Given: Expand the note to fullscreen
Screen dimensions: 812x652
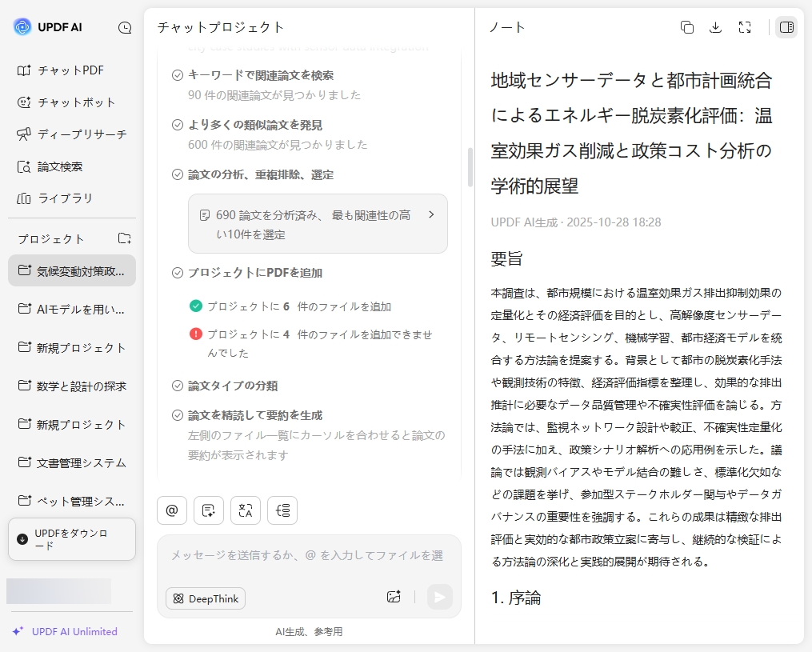Looking at the screenshot, I should (745, 27).
